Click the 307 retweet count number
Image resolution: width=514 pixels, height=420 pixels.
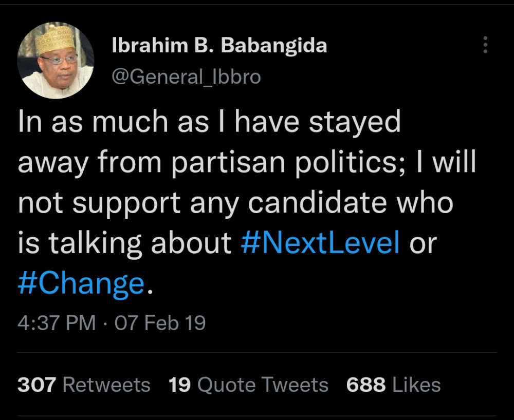pos(36,385)
